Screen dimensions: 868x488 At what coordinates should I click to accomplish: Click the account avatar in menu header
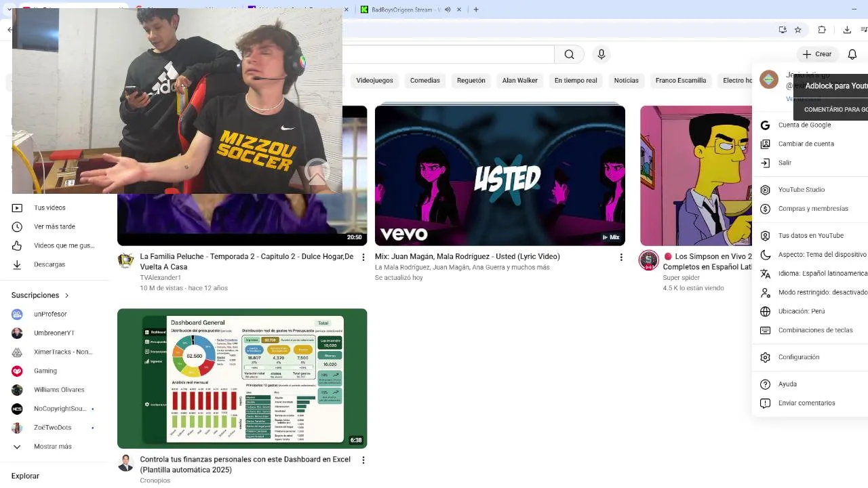pos(769,80)
